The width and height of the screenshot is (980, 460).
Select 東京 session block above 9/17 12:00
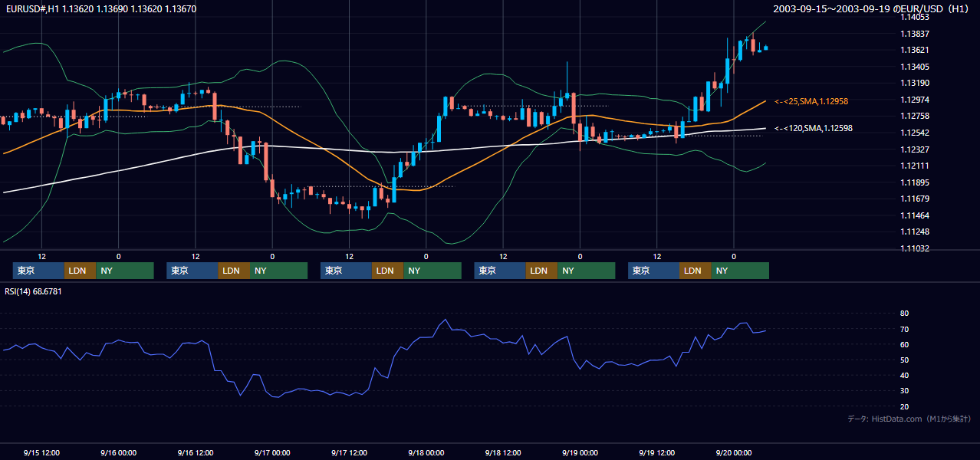pos(346,271)
